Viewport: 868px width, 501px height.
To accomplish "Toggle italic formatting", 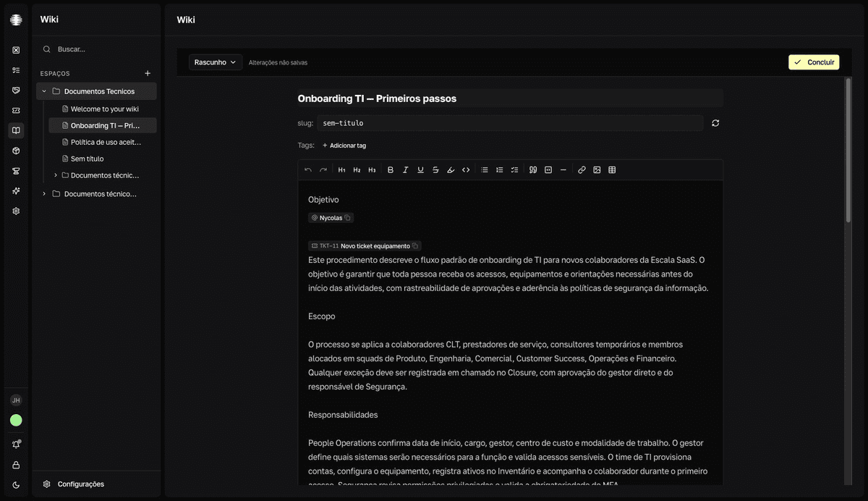I will click(406, 170).
